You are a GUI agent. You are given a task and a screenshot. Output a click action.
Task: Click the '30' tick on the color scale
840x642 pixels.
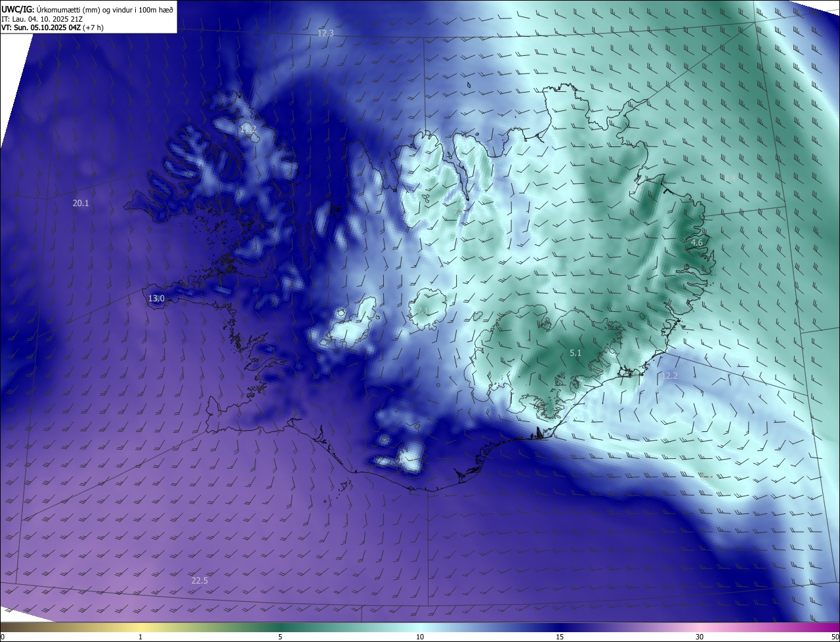(x=700, y=637)
